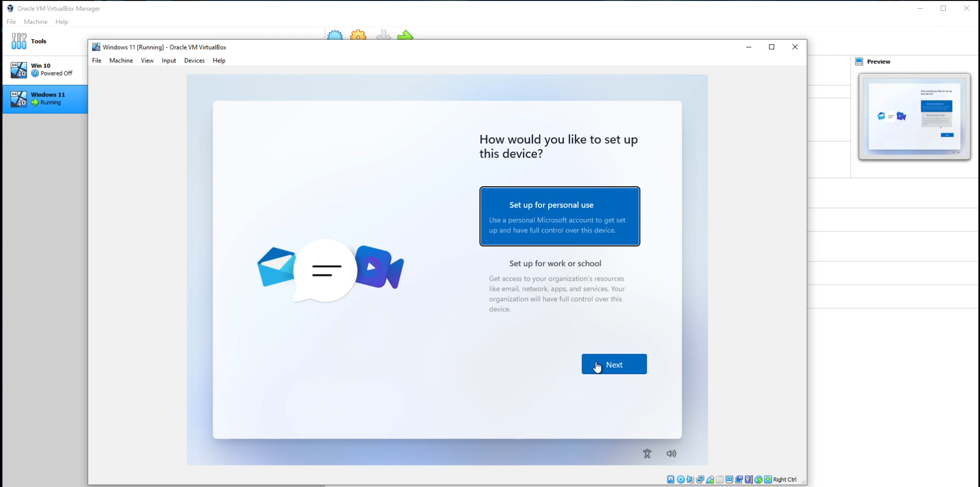Viewport: 980px width, 487px height.
Task: Click the network adapters status icon
Action: (x=700, y=479)
